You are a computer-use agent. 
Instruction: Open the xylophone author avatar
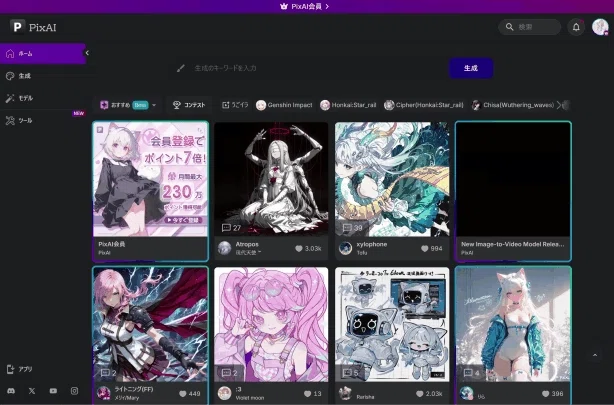(x=345, y=248)
